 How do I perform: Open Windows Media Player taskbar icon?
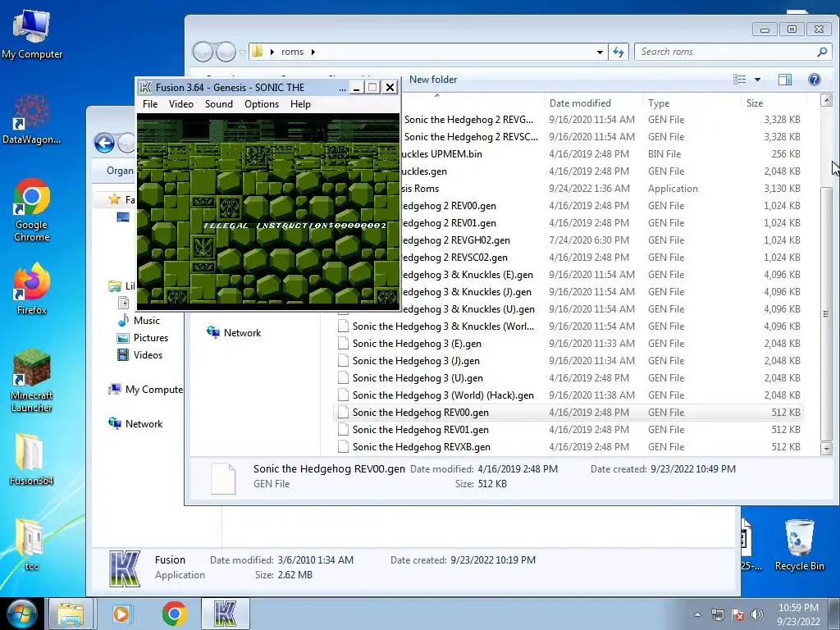click(x=121, y=614)
